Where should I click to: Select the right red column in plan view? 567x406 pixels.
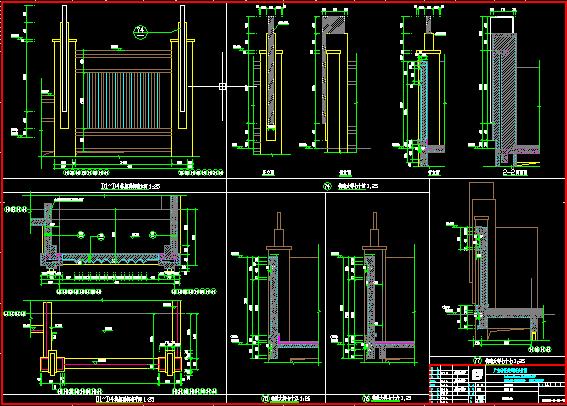click(x=170, y=364)
